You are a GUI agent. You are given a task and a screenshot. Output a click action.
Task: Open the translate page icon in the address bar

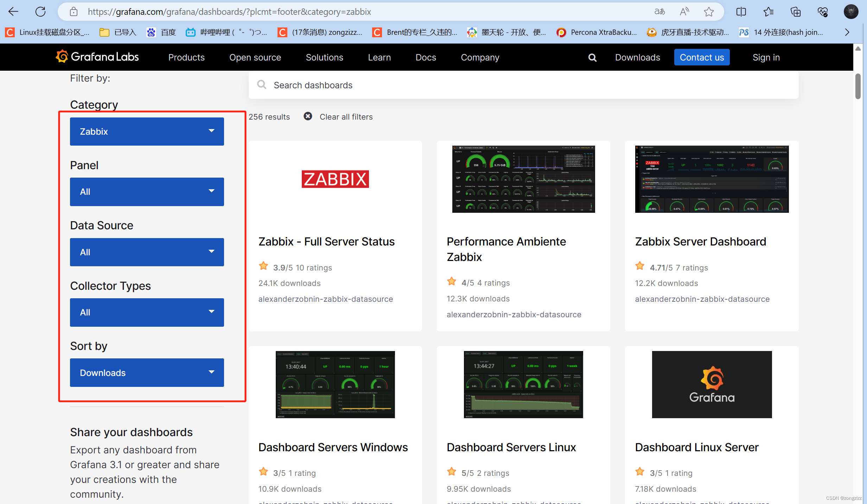coord(659,12)
